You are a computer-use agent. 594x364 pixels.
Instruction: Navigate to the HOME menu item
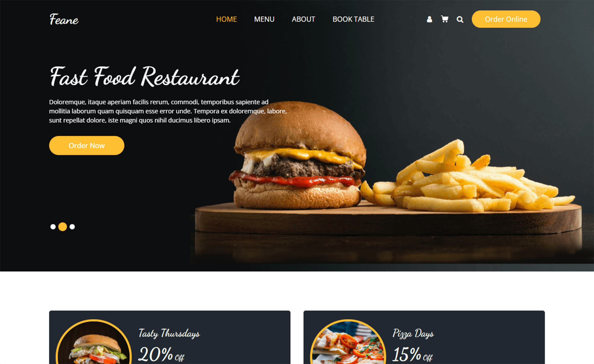coord(226,19)
